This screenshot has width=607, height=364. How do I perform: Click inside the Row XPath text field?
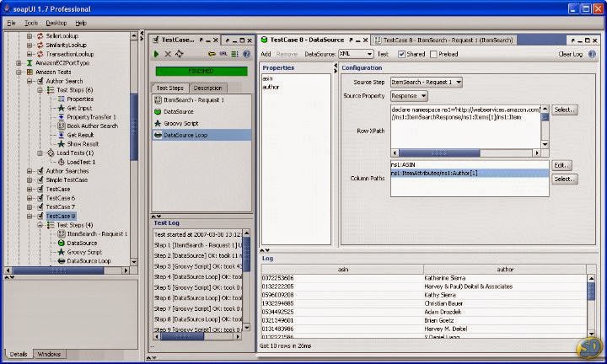(465, 127)
